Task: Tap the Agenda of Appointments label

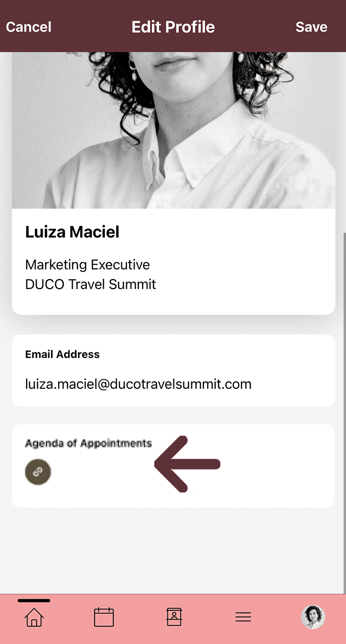Action: (88, 443)
